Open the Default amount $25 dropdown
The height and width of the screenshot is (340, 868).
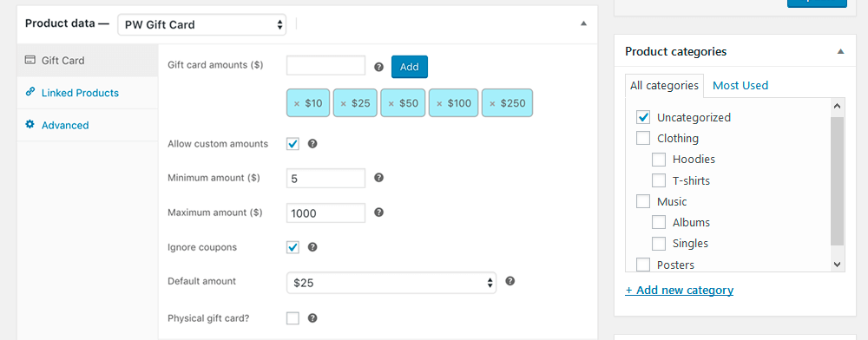coord(391,283)
